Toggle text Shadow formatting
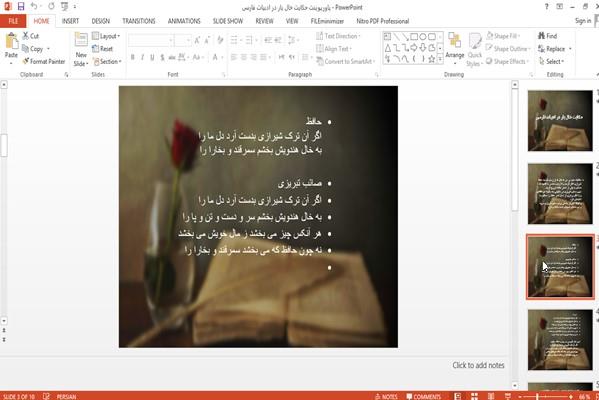599x400 pixels. (162, 57)
